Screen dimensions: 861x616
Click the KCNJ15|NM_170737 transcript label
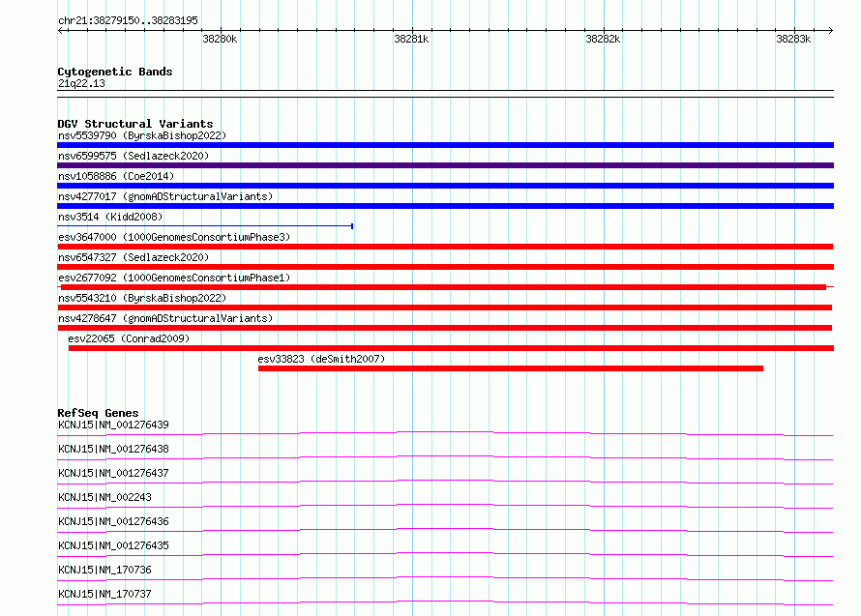pyautogui.click(x=104, y=594)
